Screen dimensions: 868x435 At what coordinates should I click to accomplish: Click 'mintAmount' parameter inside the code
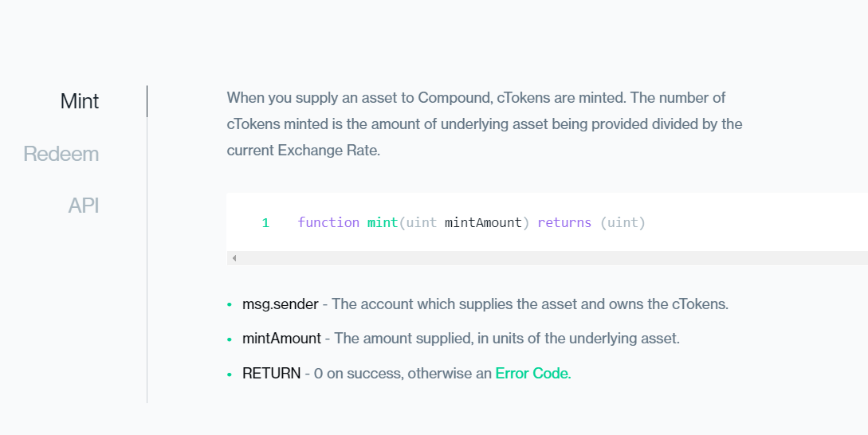483,222
